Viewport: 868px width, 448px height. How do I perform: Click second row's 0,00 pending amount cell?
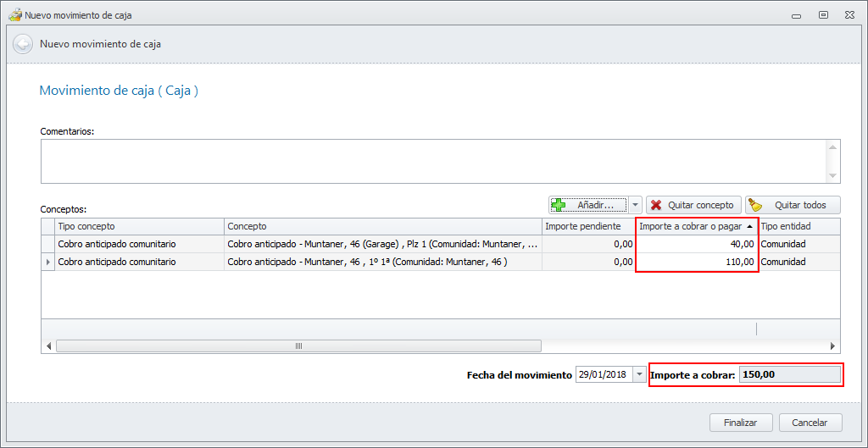(x=588, y=263)
